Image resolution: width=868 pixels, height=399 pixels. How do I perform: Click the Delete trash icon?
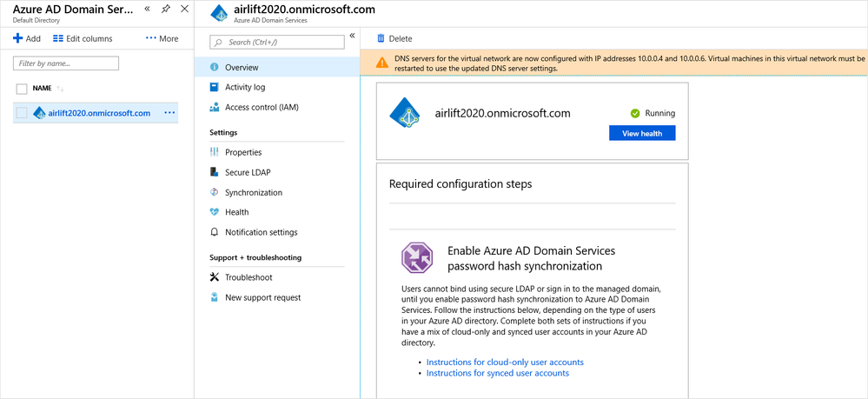pyautogui.click(x=381, y=38)
